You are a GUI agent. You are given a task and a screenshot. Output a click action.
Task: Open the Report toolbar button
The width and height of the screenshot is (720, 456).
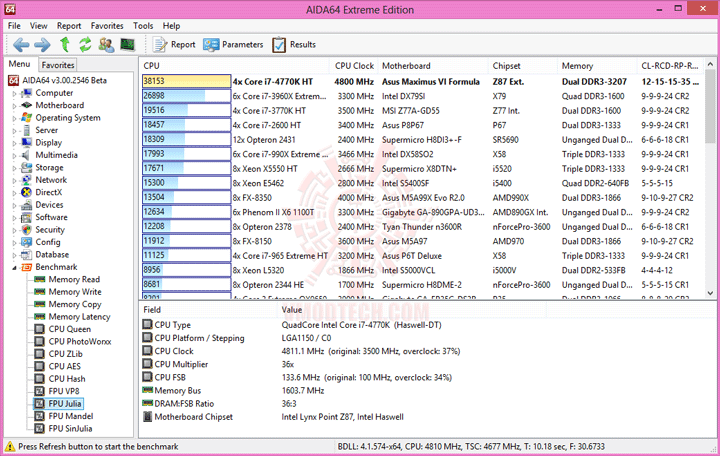pyautogui.click(x=174, y=45)
